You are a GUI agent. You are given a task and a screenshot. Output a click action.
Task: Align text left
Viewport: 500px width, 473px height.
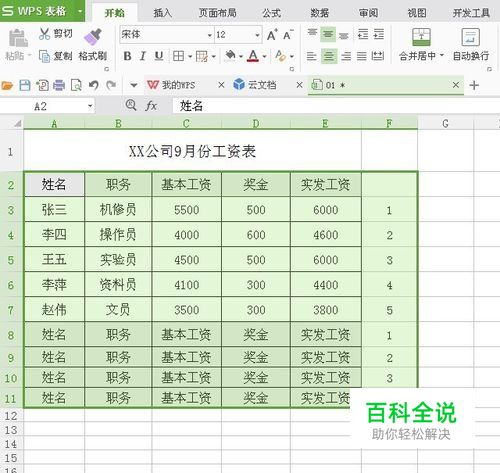click(x=311, y=56)
